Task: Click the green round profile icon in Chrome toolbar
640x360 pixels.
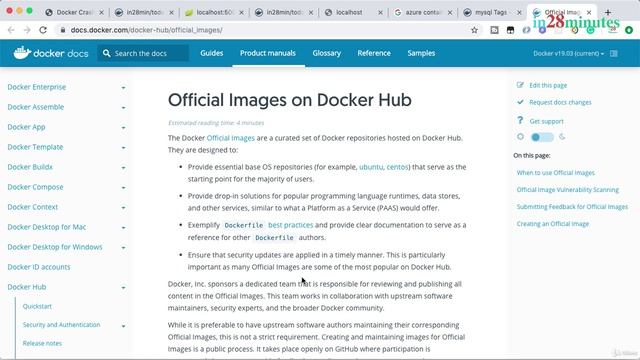Action: (x=629, y=30)
